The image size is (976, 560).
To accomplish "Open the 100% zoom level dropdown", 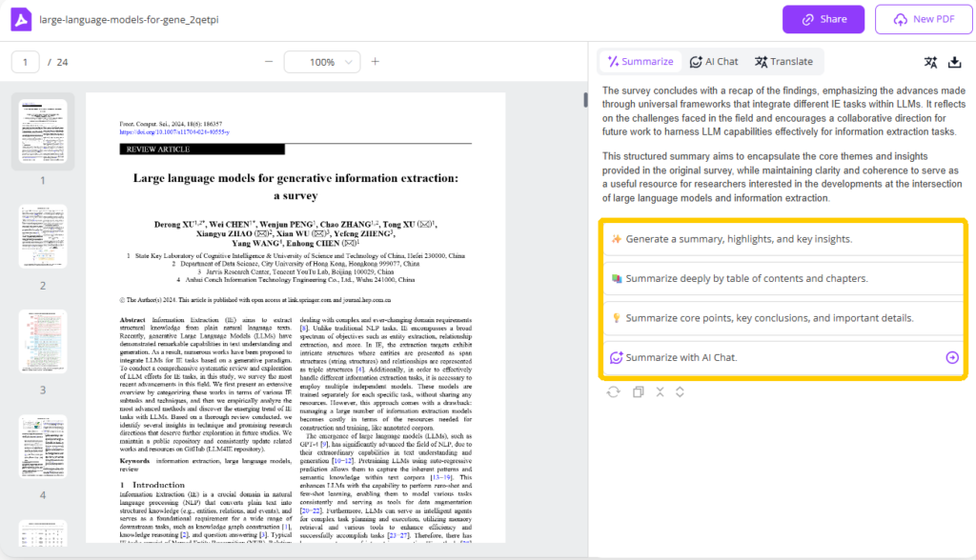I will pyautogui.click(x=322, y=62).
